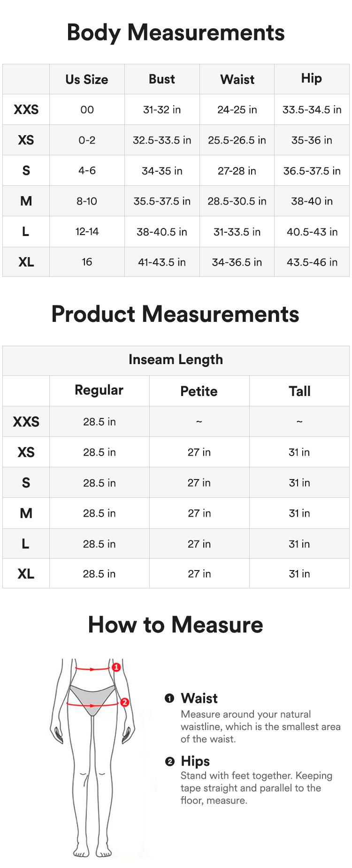Screen dimensions: 352x868
Task: Select the XXS row in Body Measurements
Action: point(26,110)
